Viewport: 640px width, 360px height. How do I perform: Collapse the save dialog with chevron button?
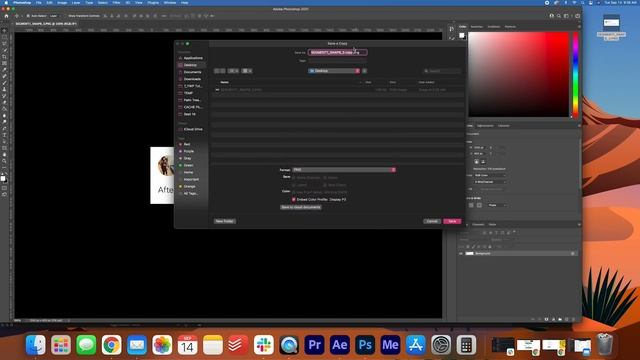click(364, 71)
